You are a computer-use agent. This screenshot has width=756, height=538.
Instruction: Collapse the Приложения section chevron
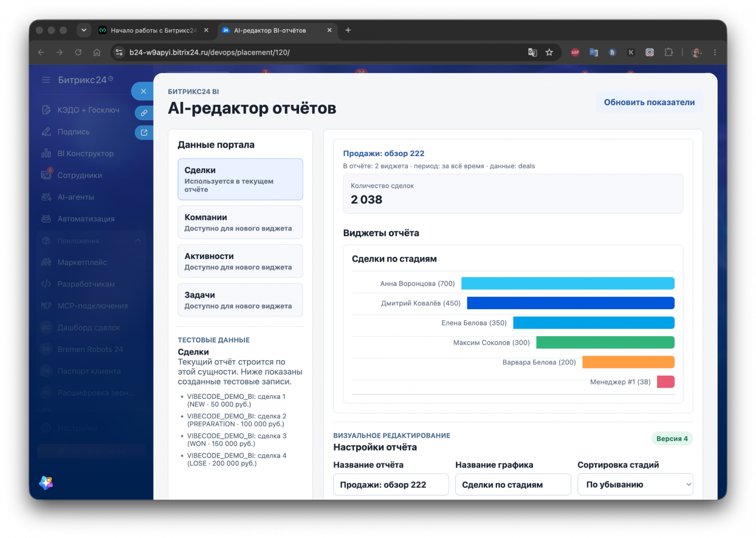138,240
